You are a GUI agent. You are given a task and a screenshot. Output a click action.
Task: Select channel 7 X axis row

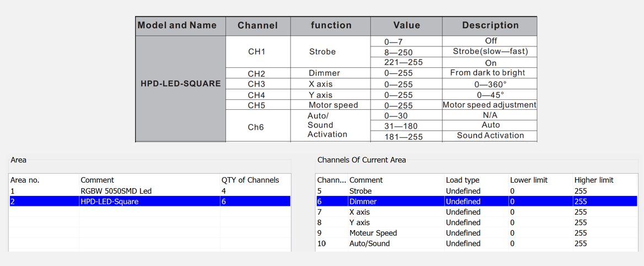coord(476,212)
